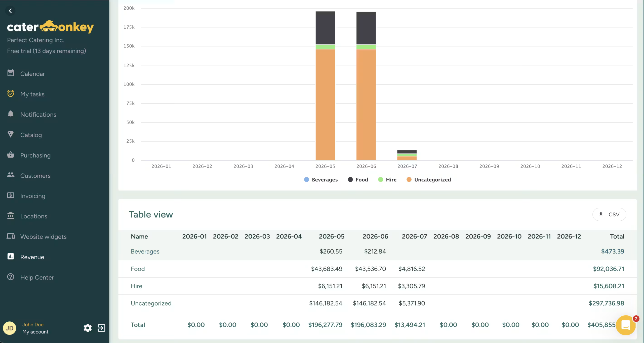Screen dimensions: 644x343
Task: Collapse the sidebar with the back chevron
Action: coord(10,11)
